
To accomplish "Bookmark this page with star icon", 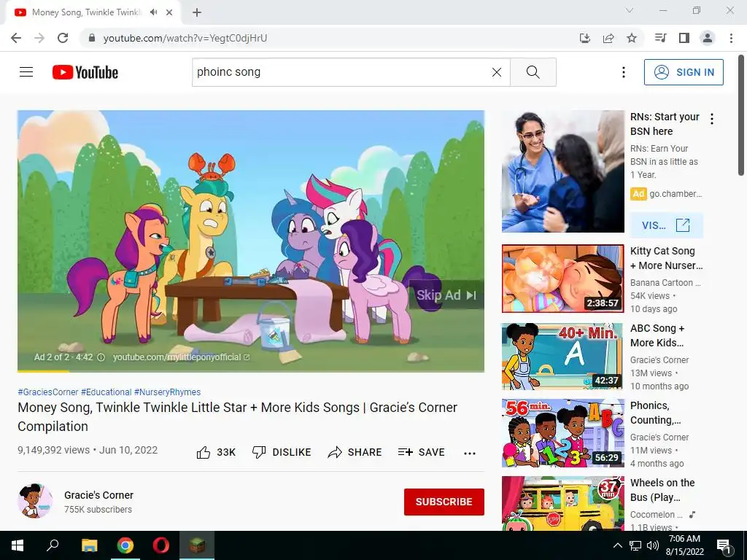I will [x=632, y=38].
